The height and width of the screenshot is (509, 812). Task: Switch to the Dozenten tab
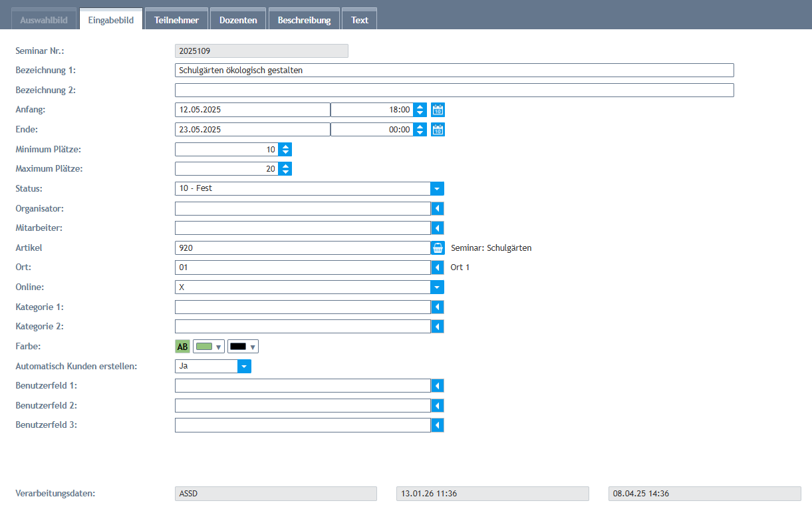(238, 20)
